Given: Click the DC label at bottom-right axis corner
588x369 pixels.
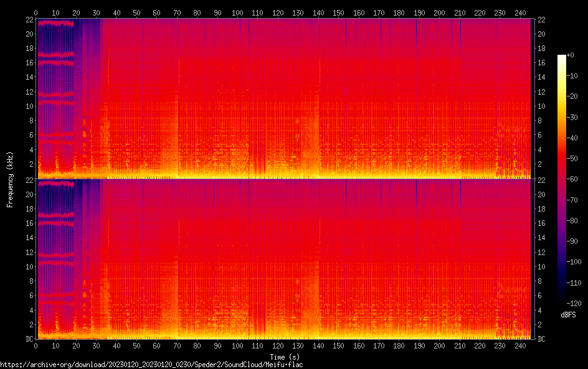Looking at the screenshot, I should (541, 339).
